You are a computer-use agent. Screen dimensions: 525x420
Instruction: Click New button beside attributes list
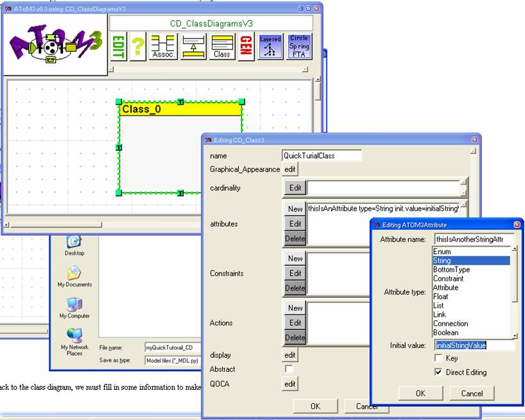295,209
